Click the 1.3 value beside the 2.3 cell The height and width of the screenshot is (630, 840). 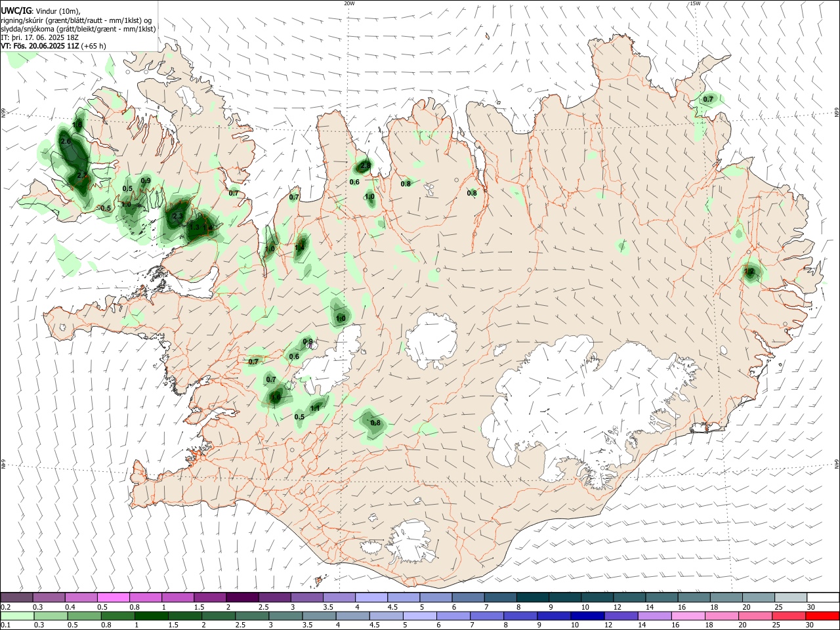194,227
